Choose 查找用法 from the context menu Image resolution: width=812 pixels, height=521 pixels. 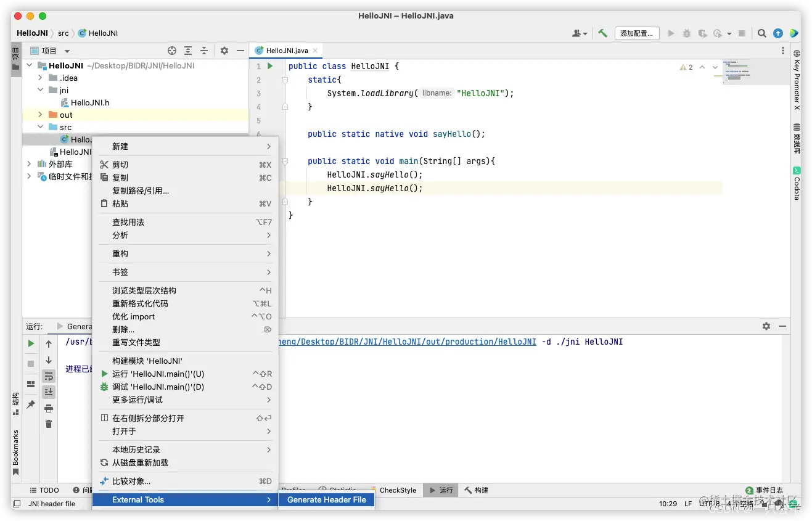tap(186, 222)
